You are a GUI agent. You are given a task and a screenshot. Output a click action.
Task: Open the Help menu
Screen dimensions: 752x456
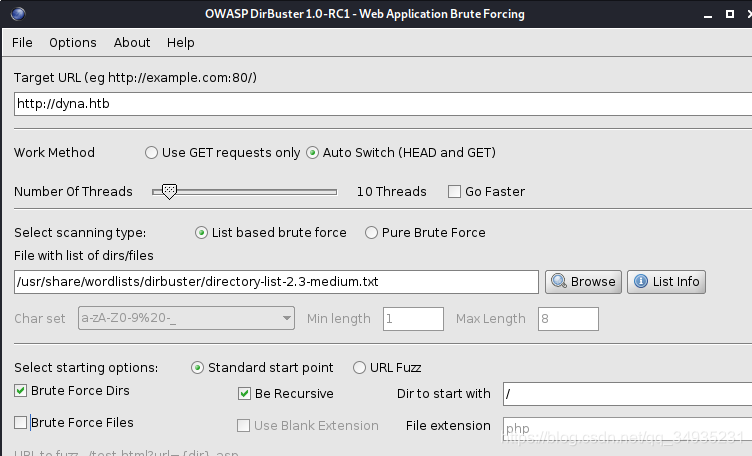[x=181, y=43]
